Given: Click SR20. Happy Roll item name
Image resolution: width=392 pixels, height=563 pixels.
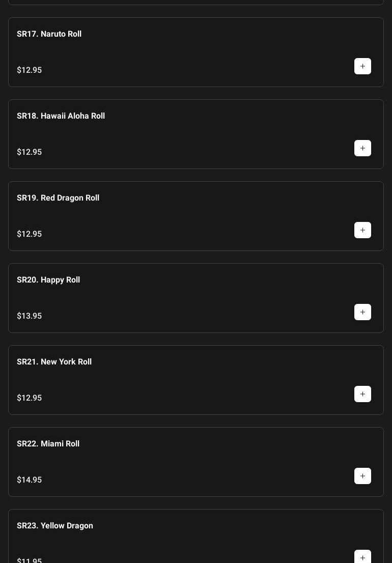Looking at the screenshot, I should [x=48, y=280].
